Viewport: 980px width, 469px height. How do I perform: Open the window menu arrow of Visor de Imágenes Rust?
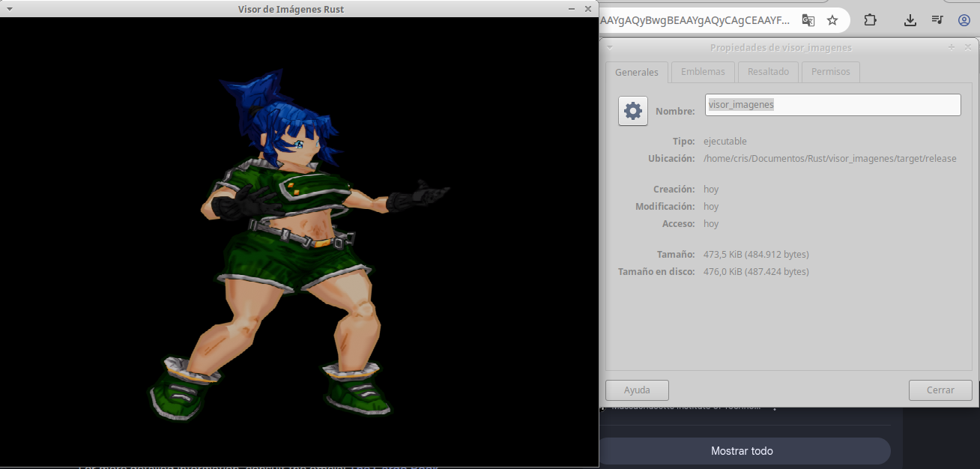tap(9, 9)
